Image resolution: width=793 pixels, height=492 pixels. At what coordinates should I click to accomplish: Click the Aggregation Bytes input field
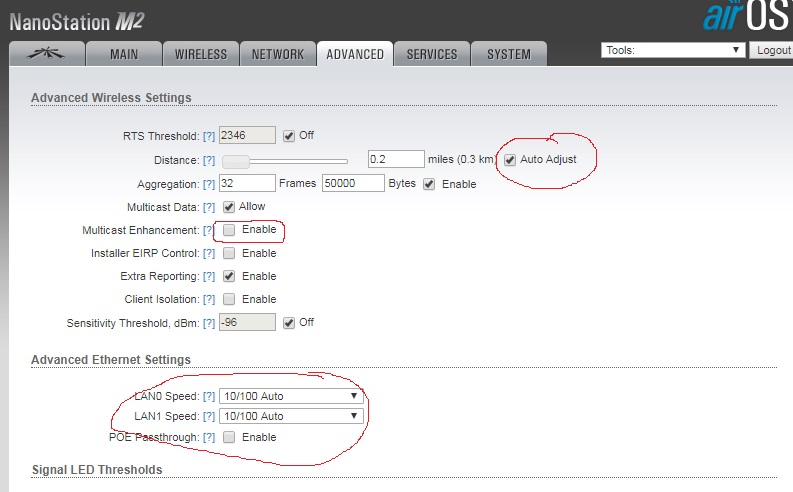coord(353,183)
